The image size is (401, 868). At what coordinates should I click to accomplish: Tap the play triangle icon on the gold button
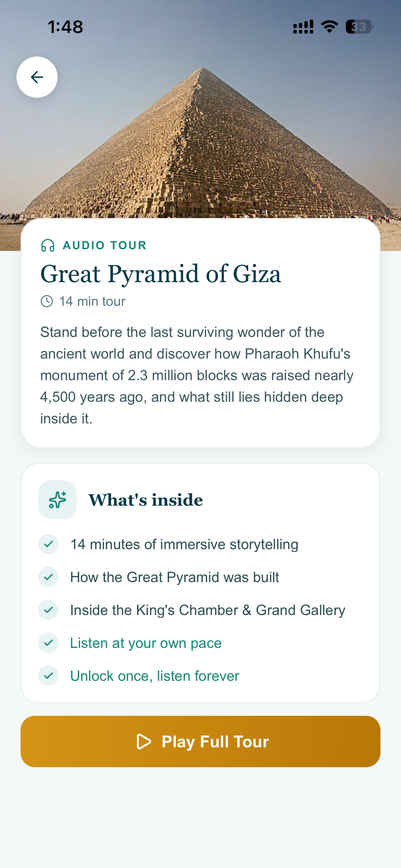144,742
